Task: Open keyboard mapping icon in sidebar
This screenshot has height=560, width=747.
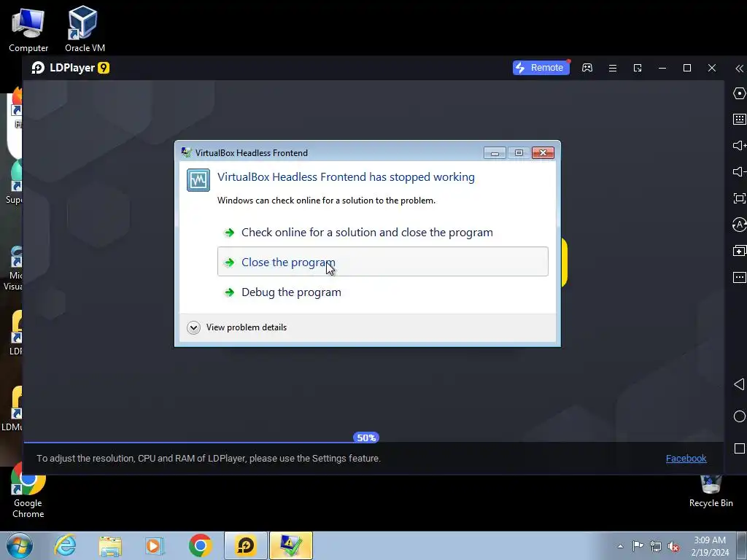Action: pos(739,119)
